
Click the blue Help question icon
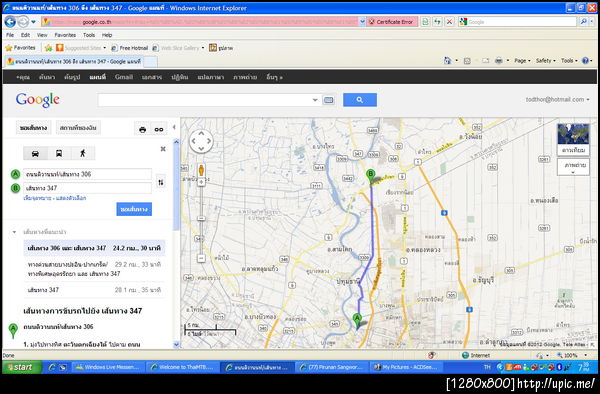[585, 60]
